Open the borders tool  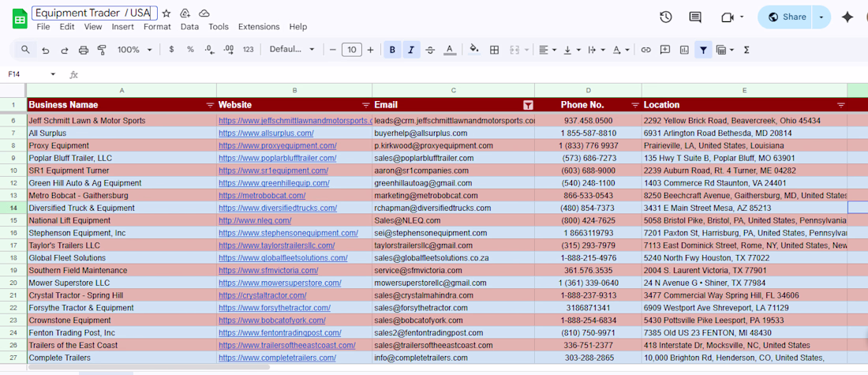tap(494, 50)
